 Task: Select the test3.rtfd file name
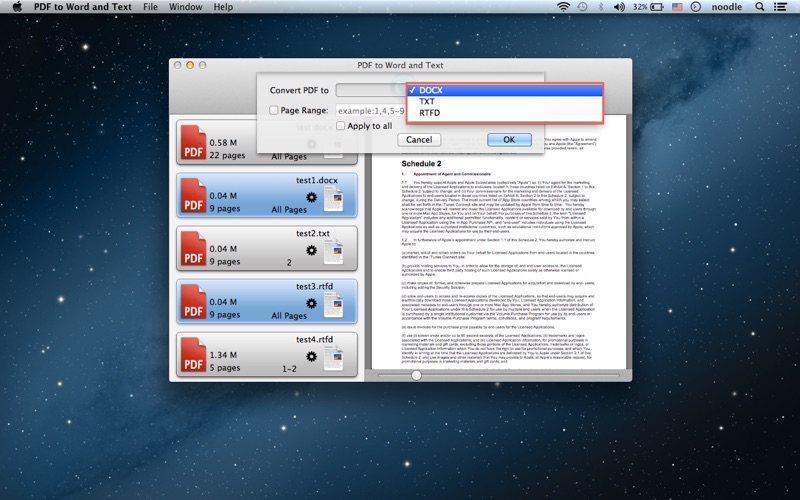tap(314, 286)
